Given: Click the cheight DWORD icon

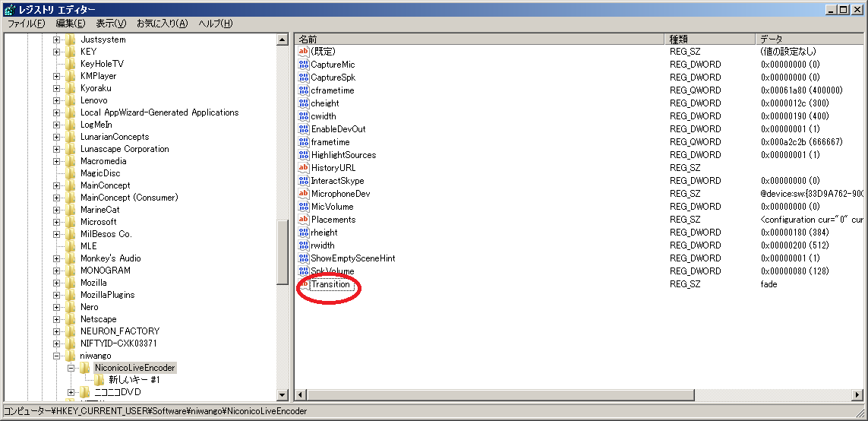Looking at the screenshot, I should pos(303,103).
